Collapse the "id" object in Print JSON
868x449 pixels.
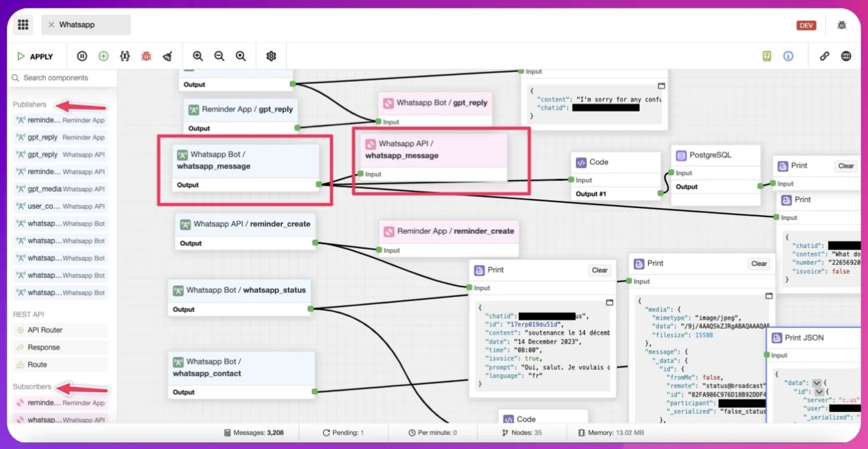pyautogui.click(x=820, y=392)
